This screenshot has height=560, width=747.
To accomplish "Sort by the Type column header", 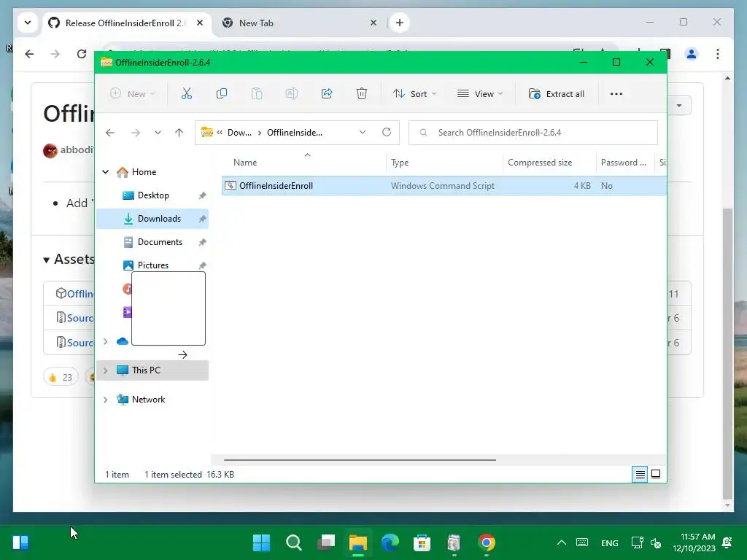I will pyautogui.click(x=400, y=163).
